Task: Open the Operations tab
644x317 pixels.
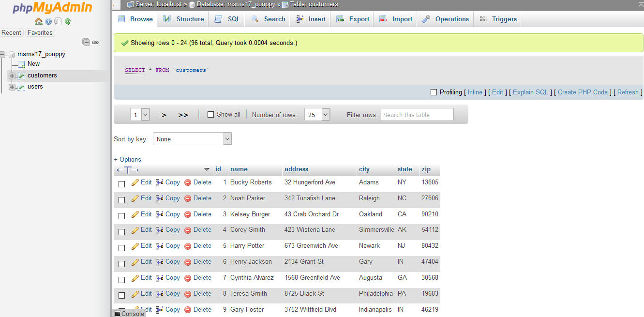Action: 446,19
